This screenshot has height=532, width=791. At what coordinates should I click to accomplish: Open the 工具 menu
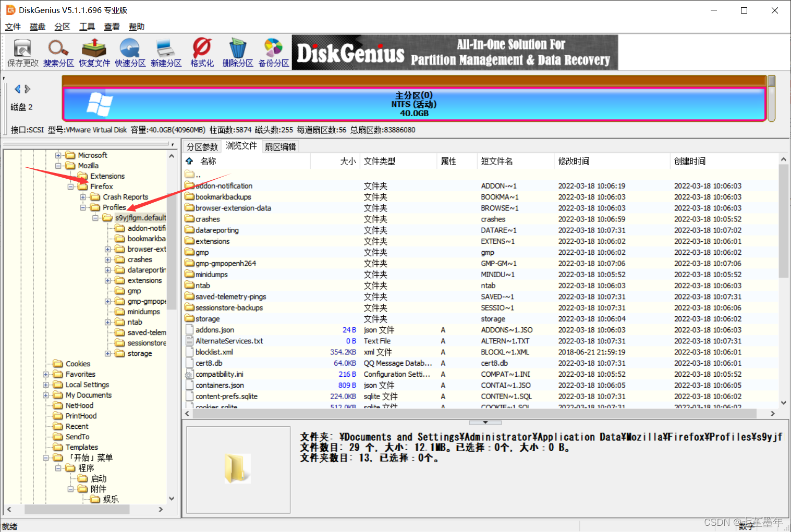coord(87,27)
